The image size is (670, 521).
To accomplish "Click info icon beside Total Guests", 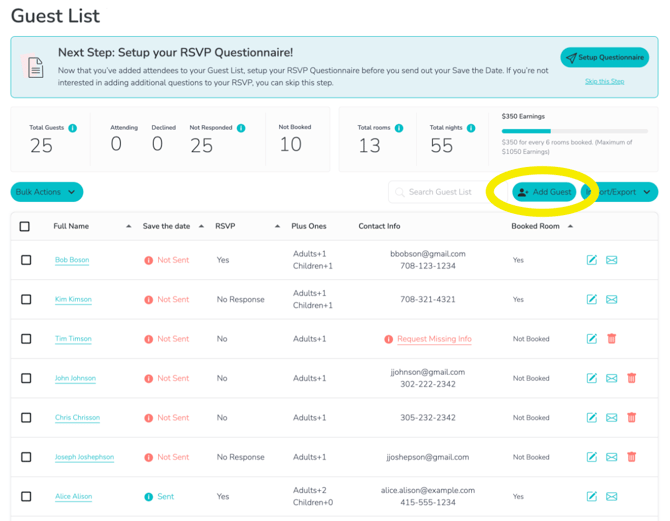I will [x=73, y=128].
